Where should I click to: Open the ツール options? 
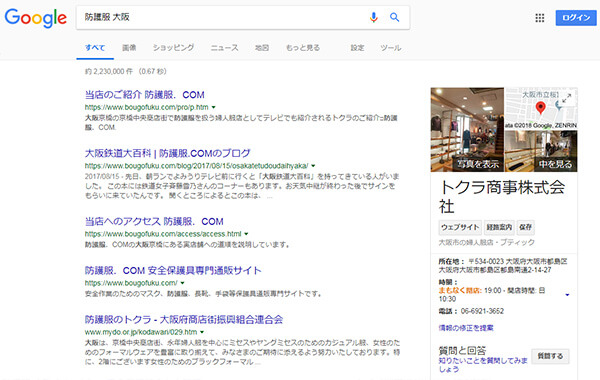click(x=390, y=48)
